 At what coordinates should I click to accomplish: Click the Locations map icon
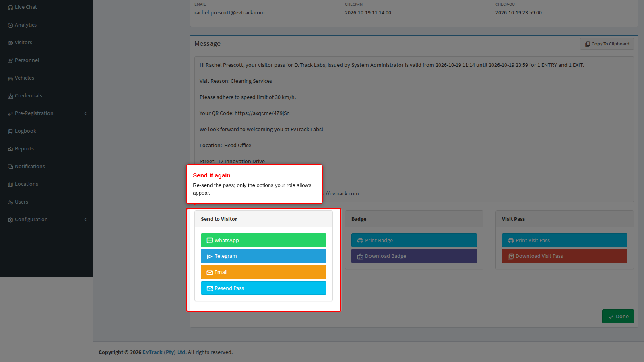10,184
